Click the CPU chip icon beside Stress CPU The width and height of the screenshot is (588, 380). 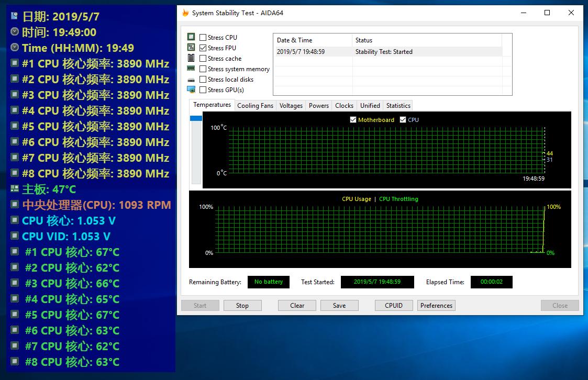pos(191,37)
